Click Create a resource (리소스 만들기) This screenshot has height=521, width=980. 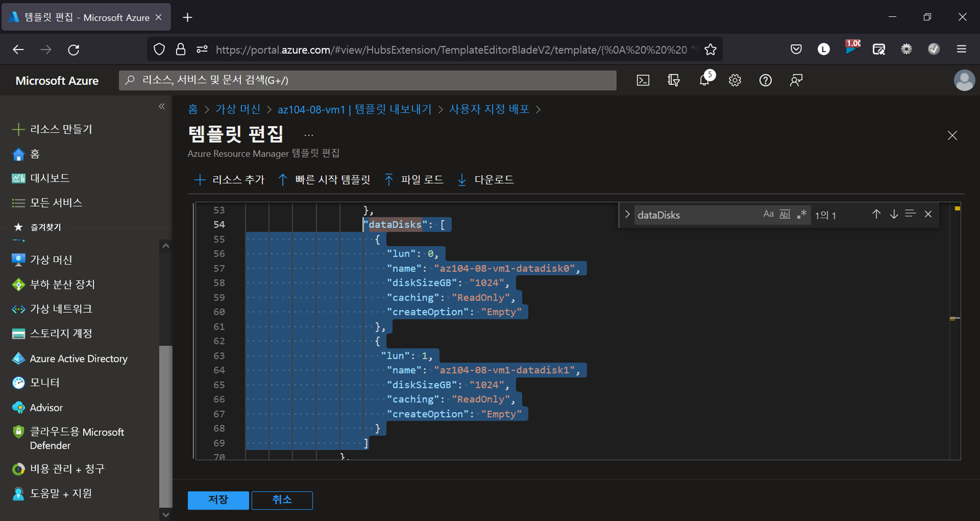click(x=51, y=129)
